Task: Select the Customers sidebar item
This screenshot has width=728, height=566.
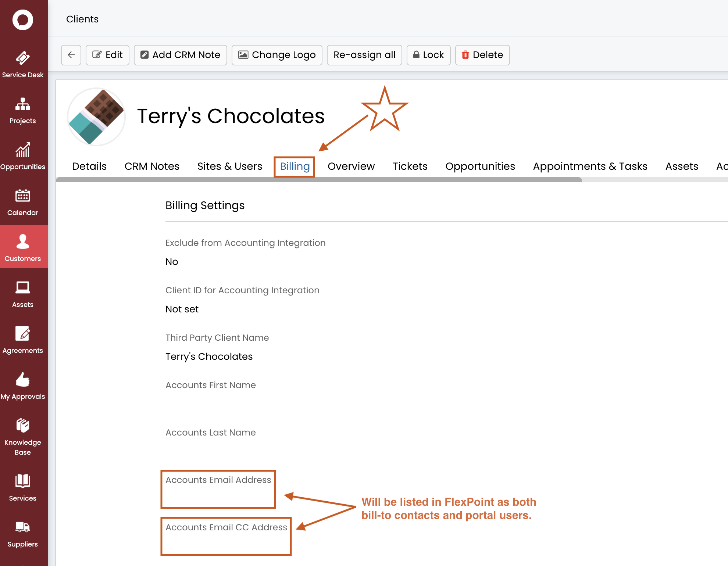Action: 23,247
